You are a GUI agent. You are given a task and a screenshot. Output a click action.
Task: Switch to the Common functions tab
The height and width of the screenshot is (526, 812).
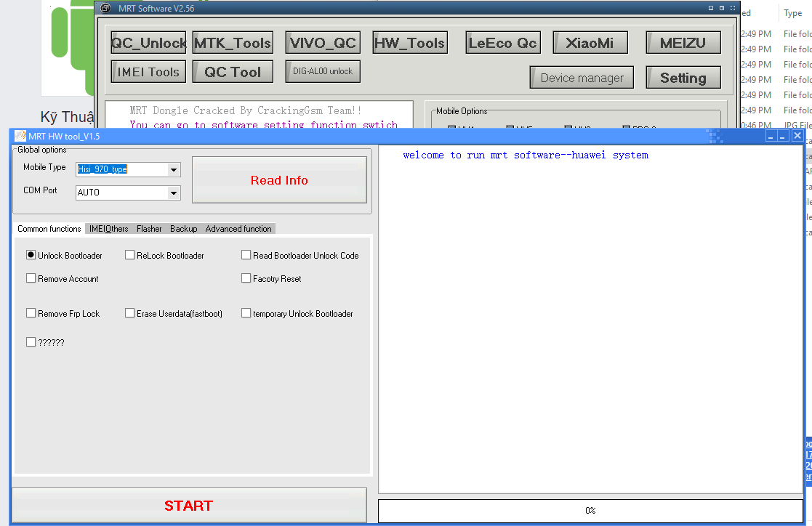[x=49, y=229]
